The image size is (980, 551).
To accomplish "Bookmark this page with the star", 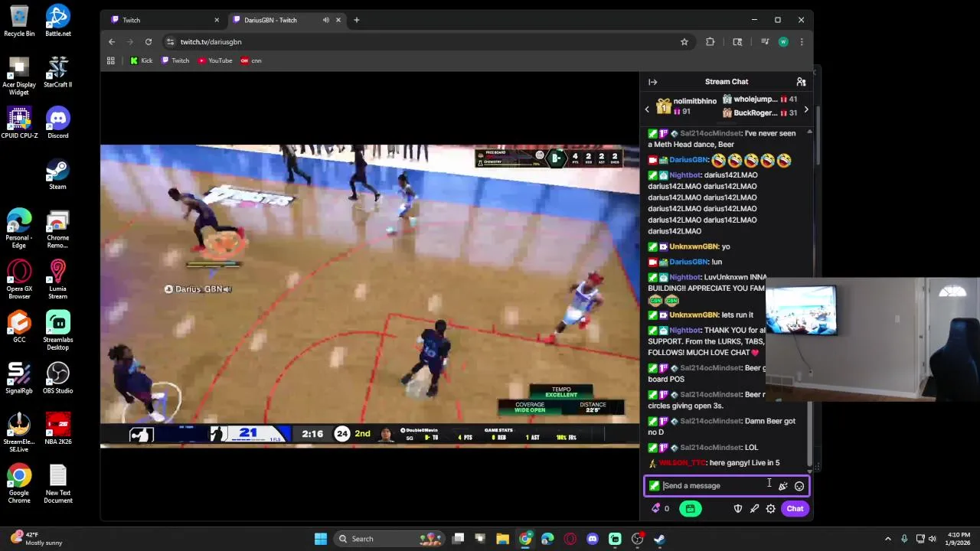I will [684, 42].
